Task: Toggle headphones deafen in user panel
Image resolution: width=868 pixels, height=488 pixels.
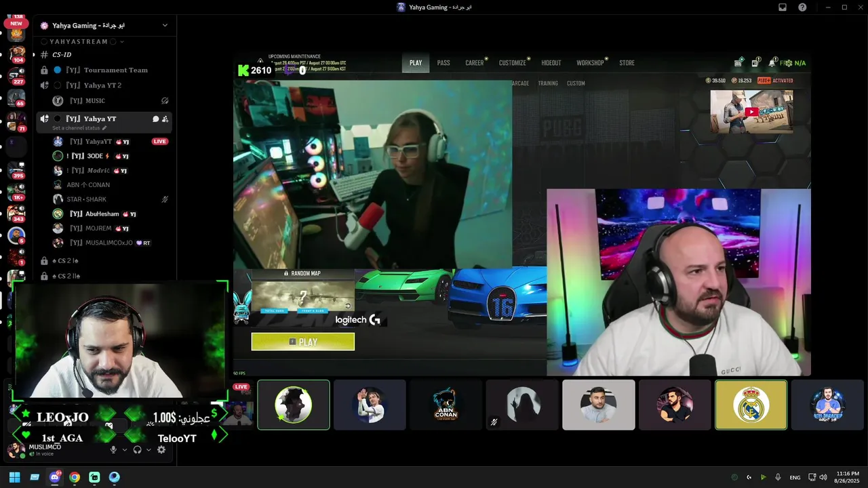Action: tap(138, 449)
